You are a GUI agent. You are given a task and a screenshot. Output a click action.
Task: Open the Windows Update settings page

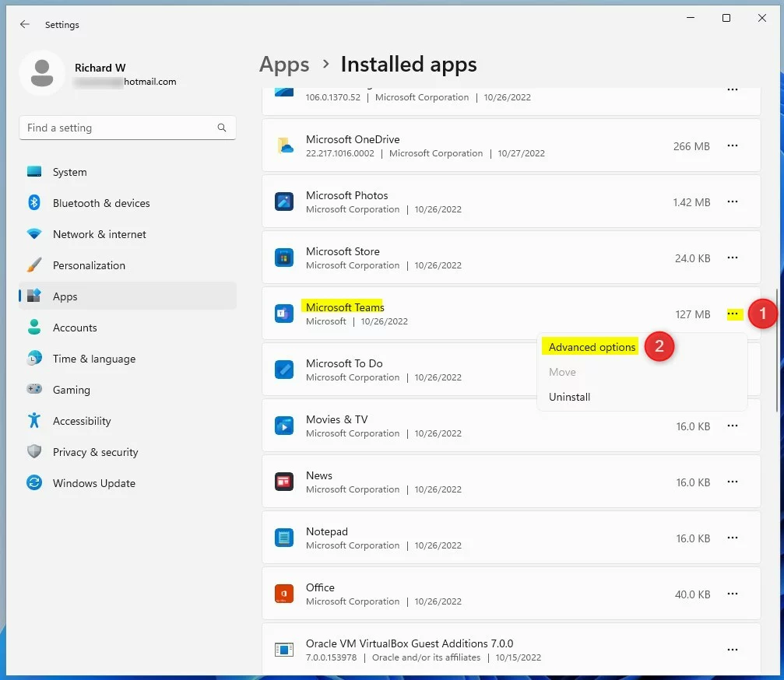pos(93,483)
